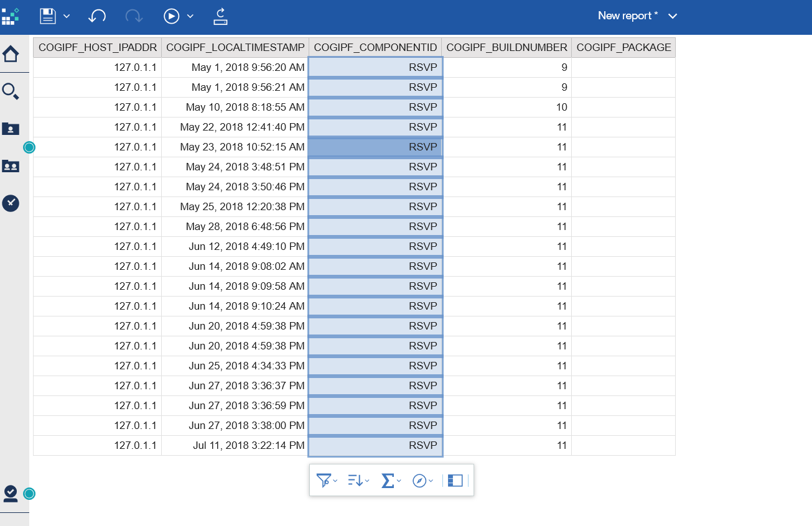Viewport: 812px width, 526px height.
Task: Select COGIPF_LOCALTIMESTAMP column header
Action: [236, 47]
